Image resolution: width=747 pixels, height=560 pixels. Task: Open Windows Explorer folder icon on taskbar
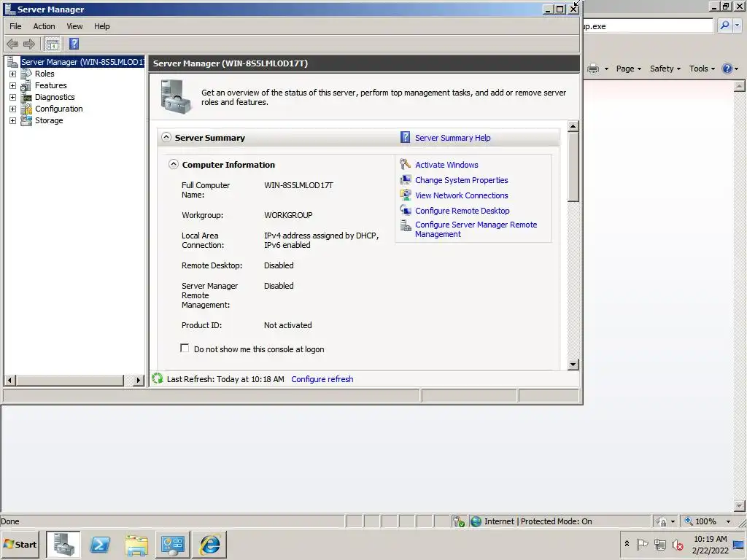(x=136, y=544)
